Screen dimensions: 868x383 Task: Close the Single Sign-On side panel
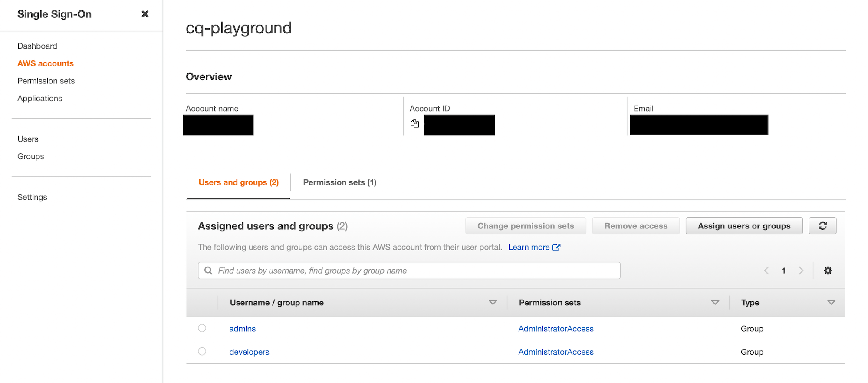tap(145, 14)
